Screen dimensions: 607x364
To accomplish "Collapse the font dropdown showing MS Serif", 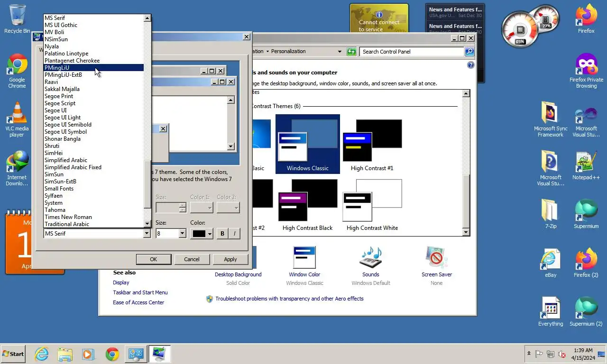I will coord(147,234).
